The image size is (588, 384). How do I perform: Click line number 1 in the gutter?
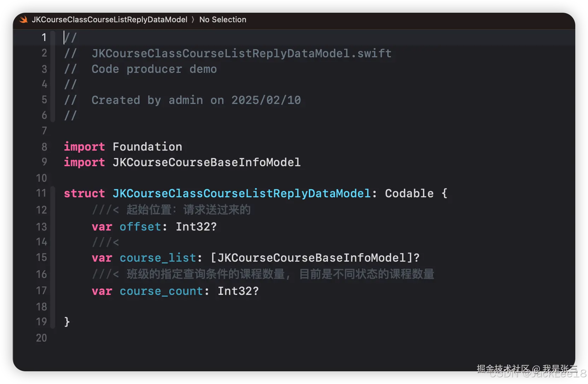coord(44,37)
